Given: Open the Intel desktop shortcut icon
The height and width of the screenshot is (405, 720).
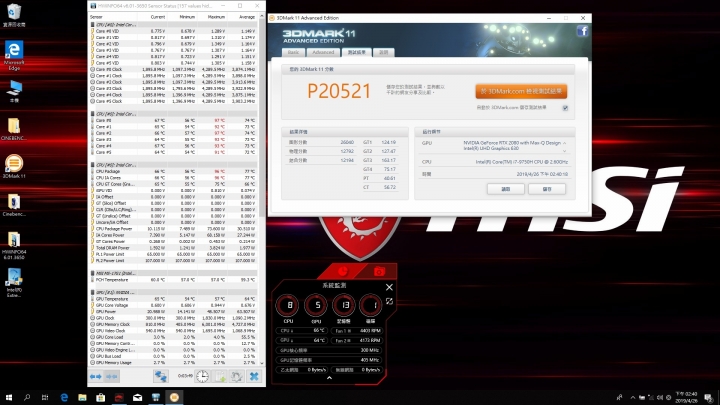Looking at the screenshot, I should click(x=14, y=283).
